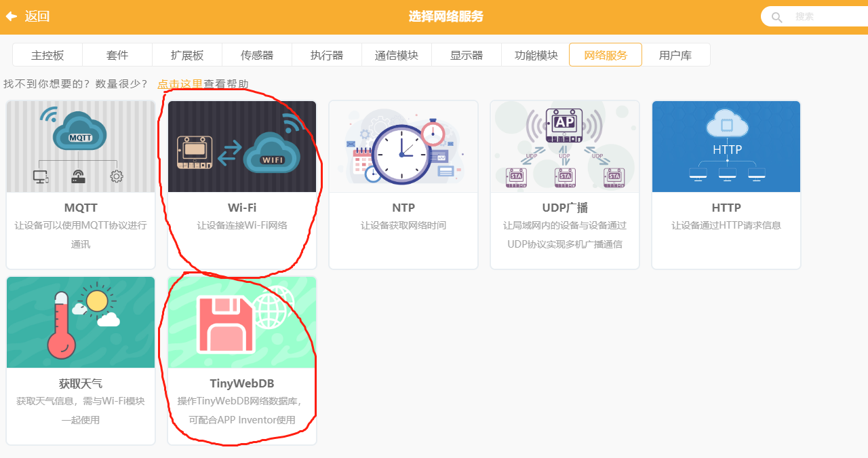The height and width of the screenshot is (458, 868).
Task: Add the 获取天气 weather module
Action: 81,360
